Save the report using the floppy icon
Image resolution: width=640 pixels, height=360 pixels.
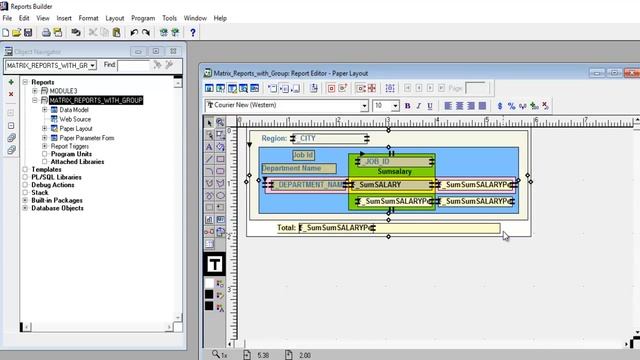pos(28,33)
